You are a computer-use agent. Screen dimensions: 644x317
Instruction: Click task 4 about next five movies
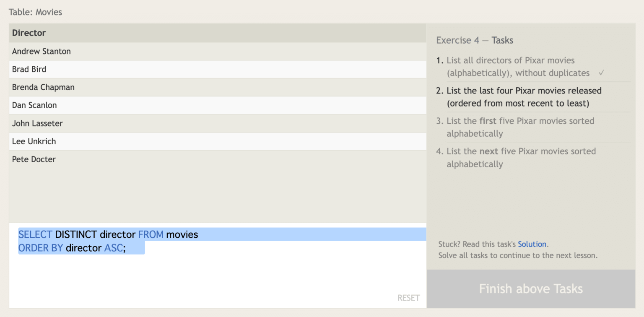click(521, 157)
